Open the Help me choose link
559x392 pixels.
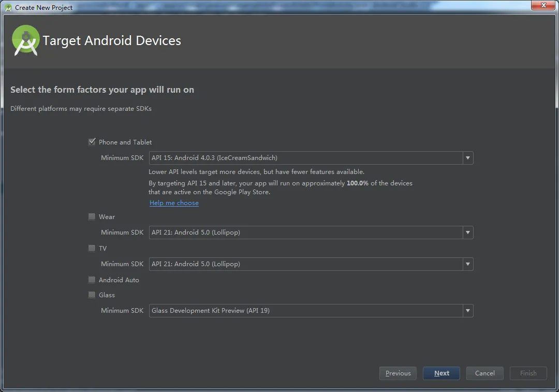(174, 203)
